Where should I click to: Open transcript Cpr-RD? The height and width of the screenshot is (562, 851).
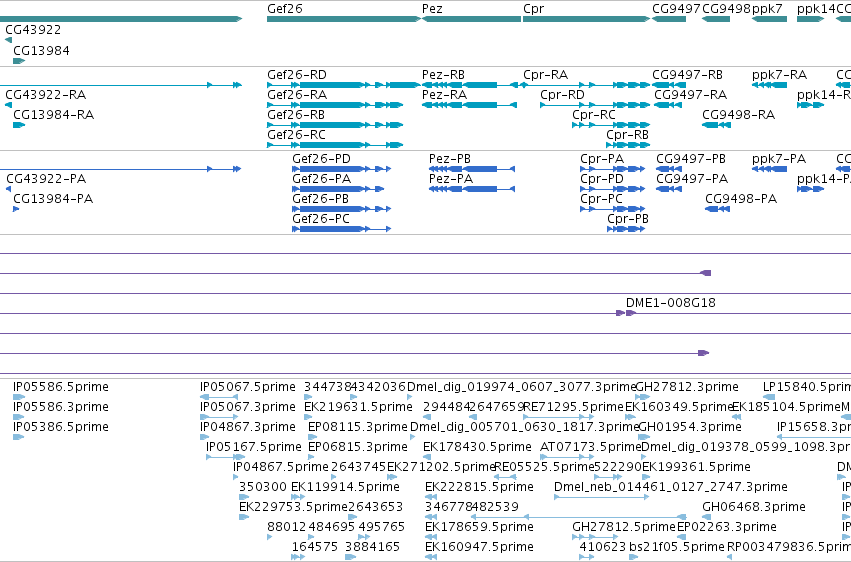click(562, 95)
